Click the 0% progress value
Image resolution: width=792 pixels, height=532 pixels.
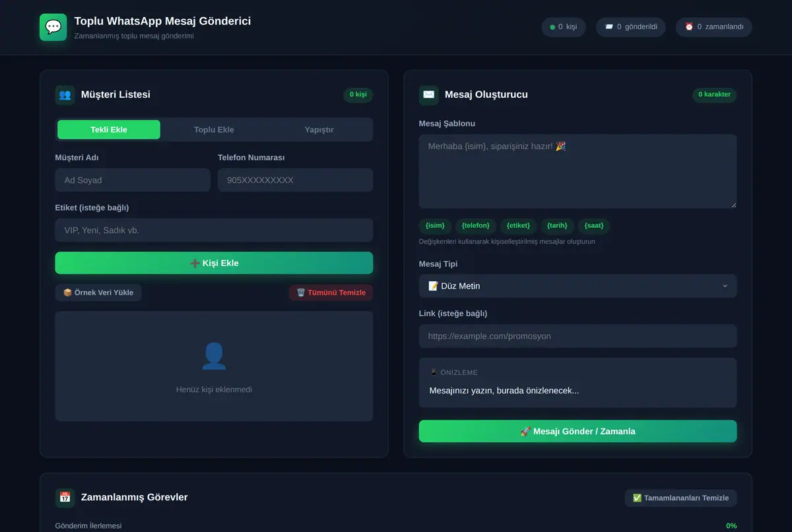pos(731,526)
